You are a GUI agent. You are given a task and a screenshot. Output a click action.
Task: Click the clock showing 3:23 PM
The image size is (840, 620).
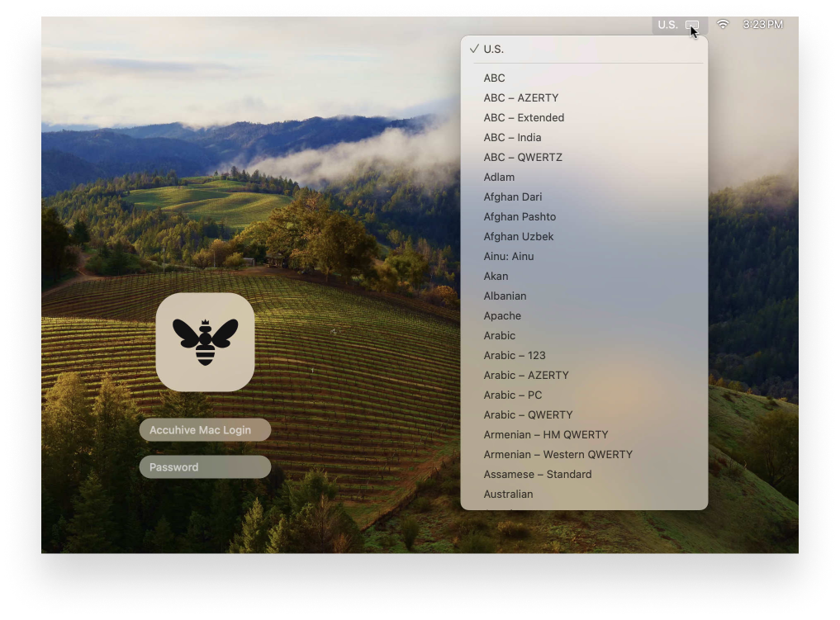(x=762, y=25)
